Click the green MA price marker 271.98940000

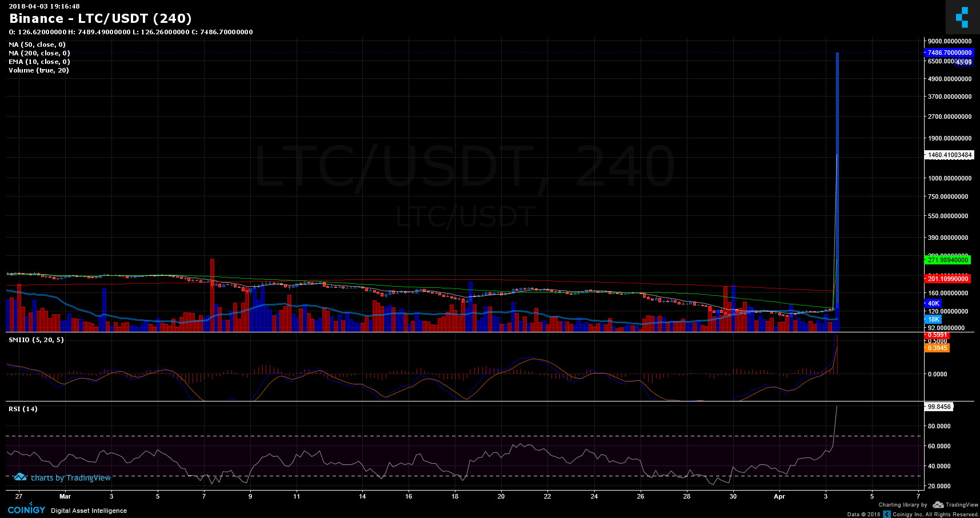coord(949,260)
